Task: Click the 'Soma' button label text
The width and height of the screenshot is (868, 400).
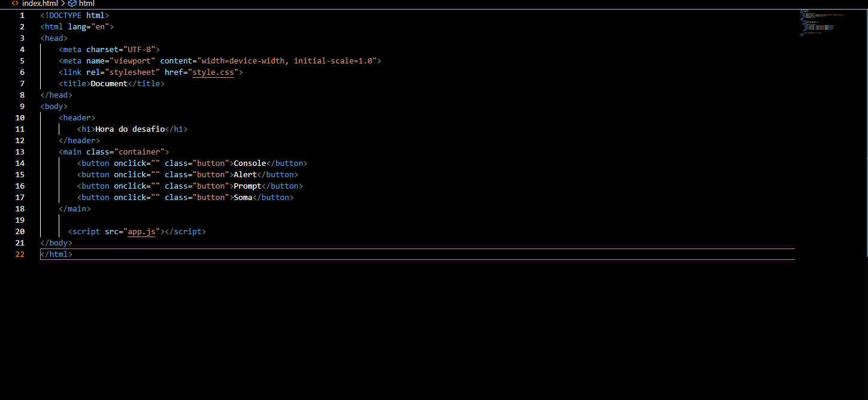Action: 243,198
